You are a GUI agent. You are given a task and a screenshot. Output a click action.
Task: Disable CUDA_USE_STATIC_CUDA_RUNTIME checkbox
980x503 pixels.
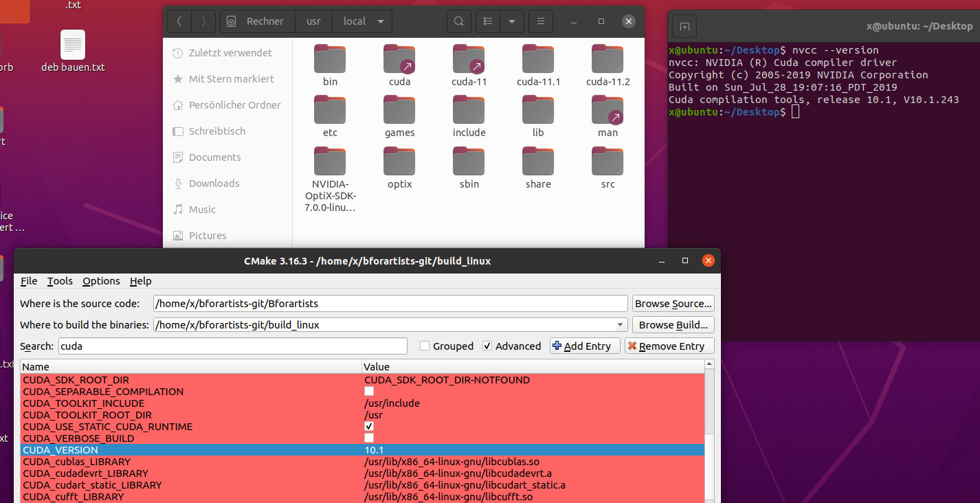click(x=369, y=427)
